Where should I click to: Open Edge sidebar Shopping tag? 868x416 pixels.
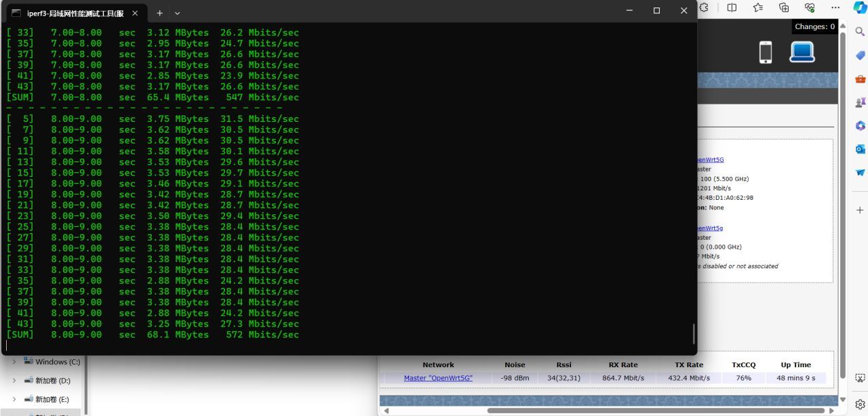point(860,56)
